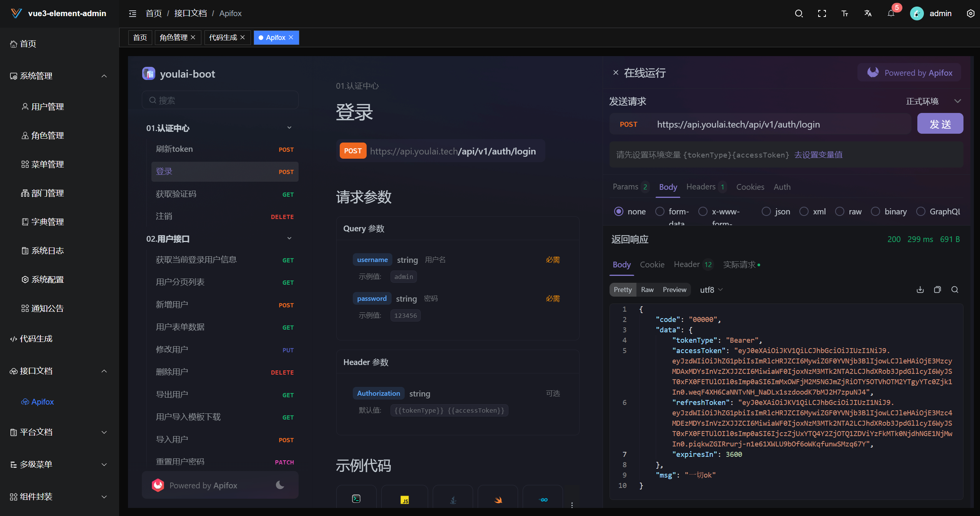Click the 发送 send request button
This screenshot has width=980, height=516.
click(940, 124)
